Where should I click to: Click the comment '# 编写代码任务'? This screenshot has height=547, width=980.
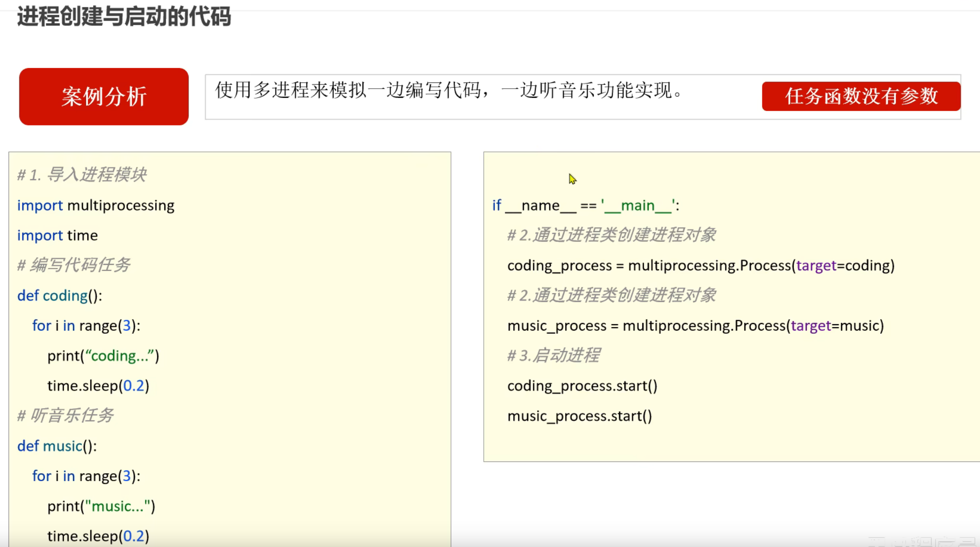[73, 265]
